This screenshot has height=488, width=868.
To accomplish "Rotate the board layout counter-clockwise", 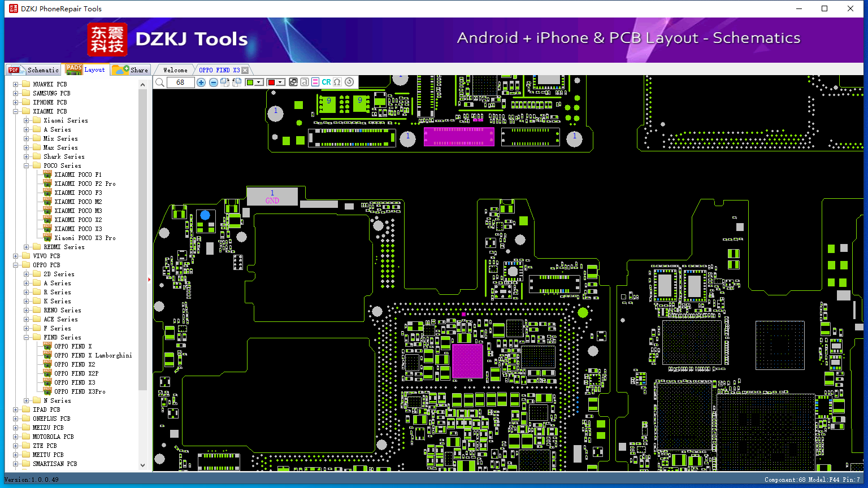I will 237,82.
